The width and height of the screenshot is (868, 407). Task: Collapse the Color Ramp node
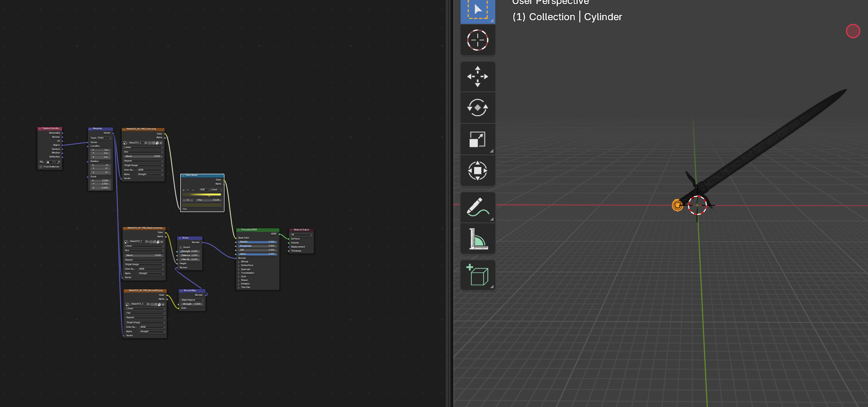tap(183, 176)
